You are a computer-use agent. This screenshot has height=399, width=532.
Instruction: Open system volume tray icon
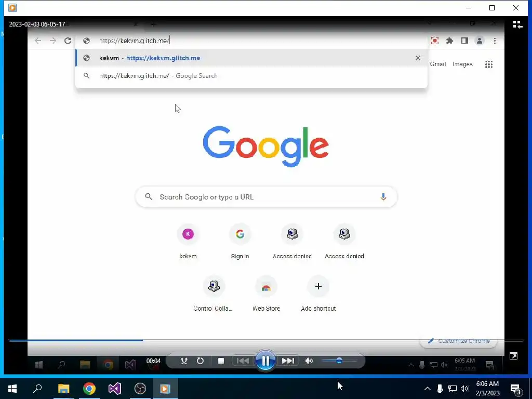(464, 389)
